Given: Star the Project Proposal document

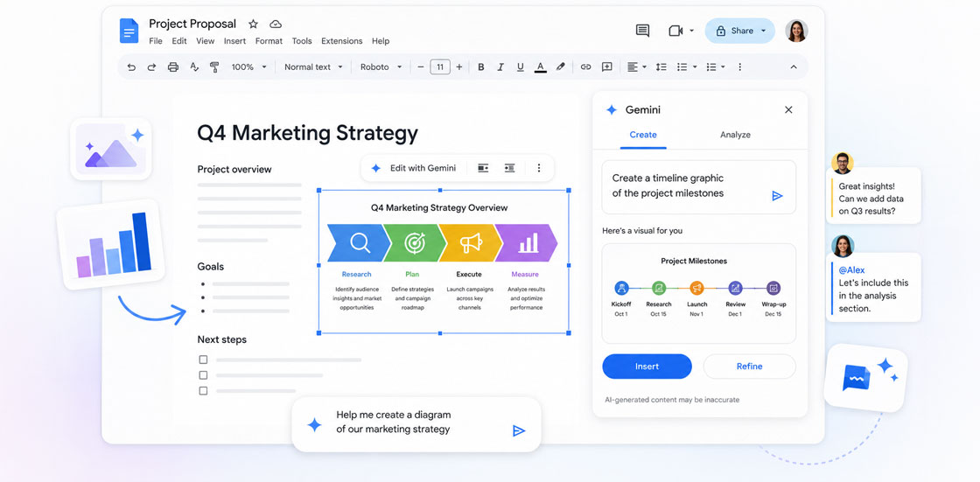Looking at the screenshot, I should tap(253, 24).
